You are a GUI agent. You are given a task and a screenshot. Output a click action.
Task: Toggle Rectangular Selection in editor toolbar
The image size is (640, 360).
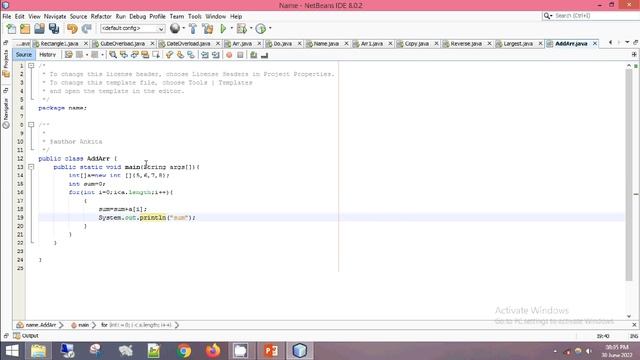[156, 55]
